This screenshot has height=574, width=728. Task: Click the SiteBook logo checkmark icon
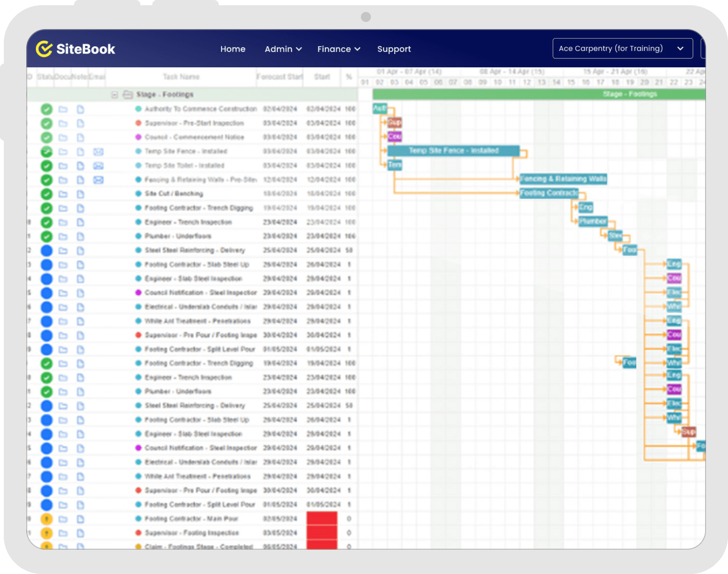(42, 48)
